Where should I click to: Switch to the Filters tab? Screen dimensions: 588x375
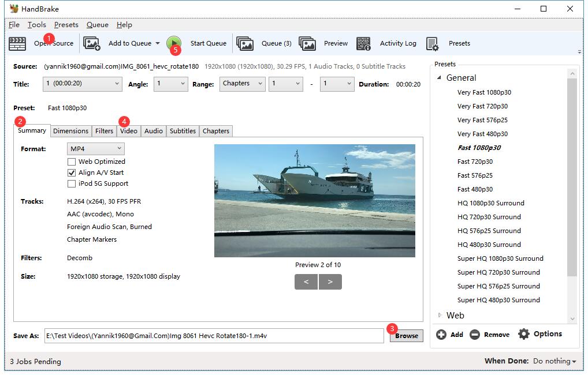click(104, 131)
